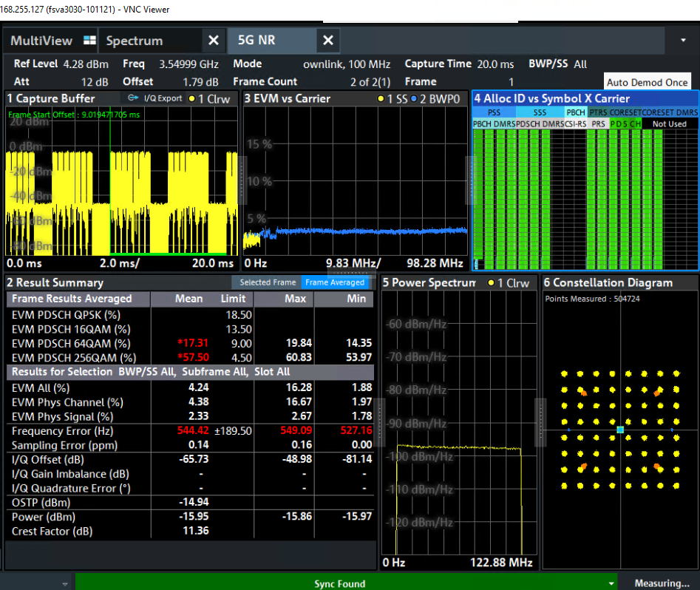Screen dimensions: 700x590
Task: Switch to the Spectrum tab
Action: (x=135, y=41)
